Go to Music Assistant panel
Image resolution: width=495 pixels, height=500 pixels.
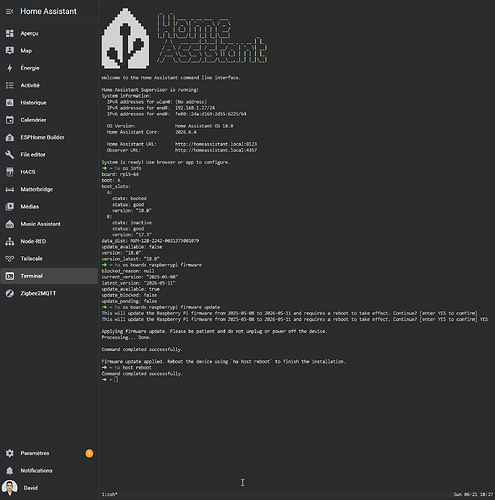tap(49, 224)
